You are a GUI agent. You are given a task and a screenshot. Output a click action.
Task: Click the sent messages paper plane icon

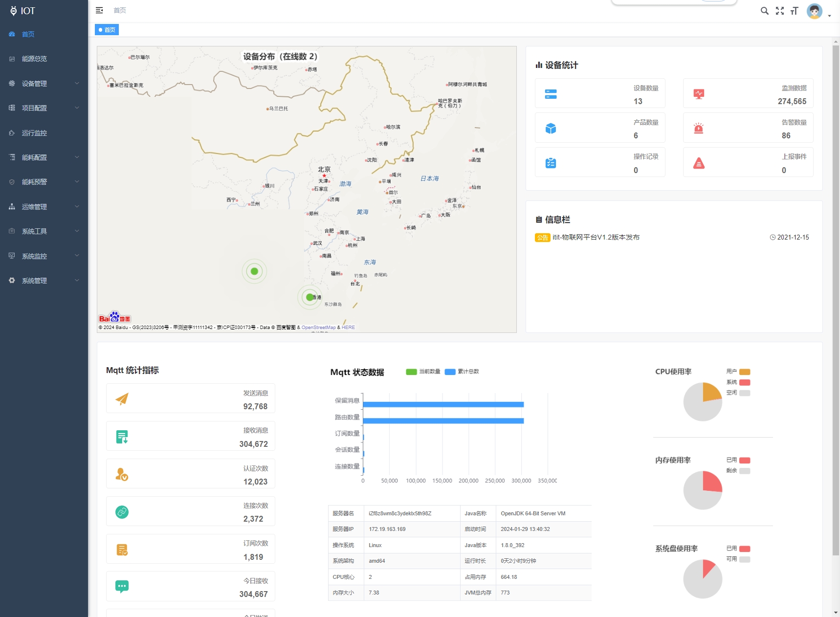[122, 399]
